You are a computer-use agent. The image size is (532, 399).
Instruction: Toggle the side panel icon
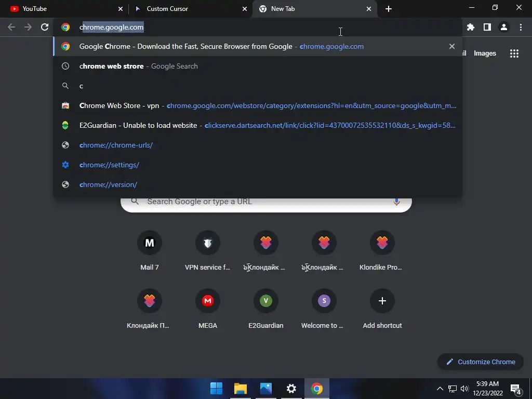coord(487,27)
